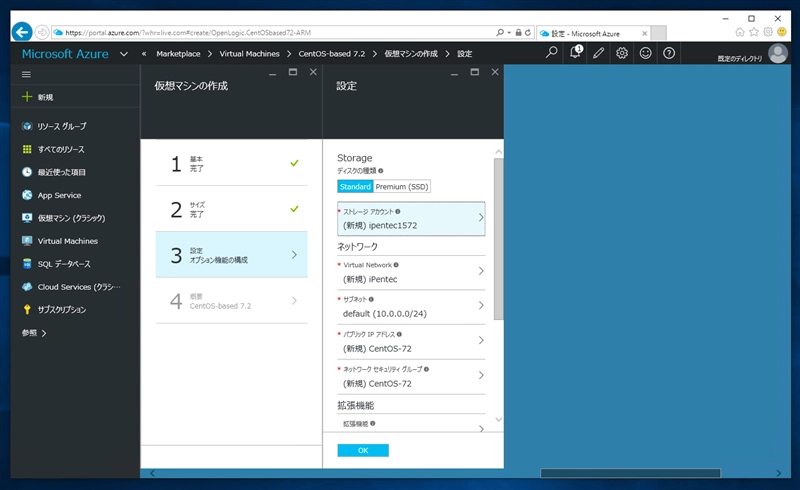The image size is (800, 490).
Task: Open Azure portal search magnifier
Action: click(552, 53)
